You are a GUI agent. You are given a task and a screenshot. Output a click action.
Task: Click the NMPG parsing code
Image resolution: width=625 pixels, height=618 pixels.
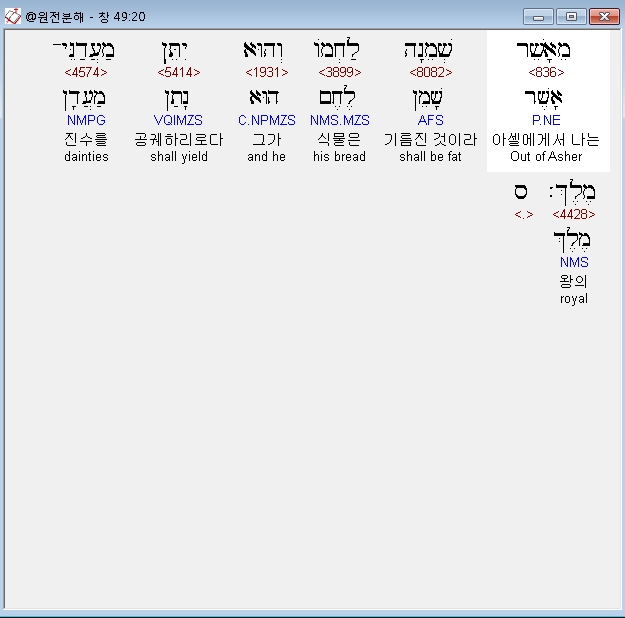tap(86, 120)
